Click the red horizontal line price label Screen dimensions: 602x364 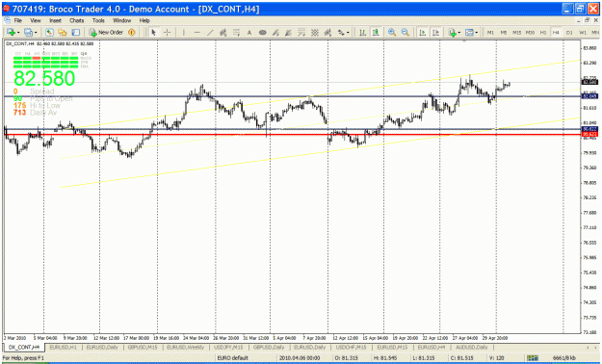tap(589, 135)
